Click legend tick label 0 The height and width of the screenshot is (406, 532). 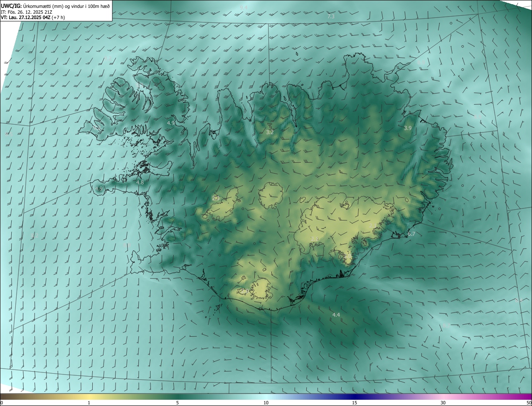(1, 403)
